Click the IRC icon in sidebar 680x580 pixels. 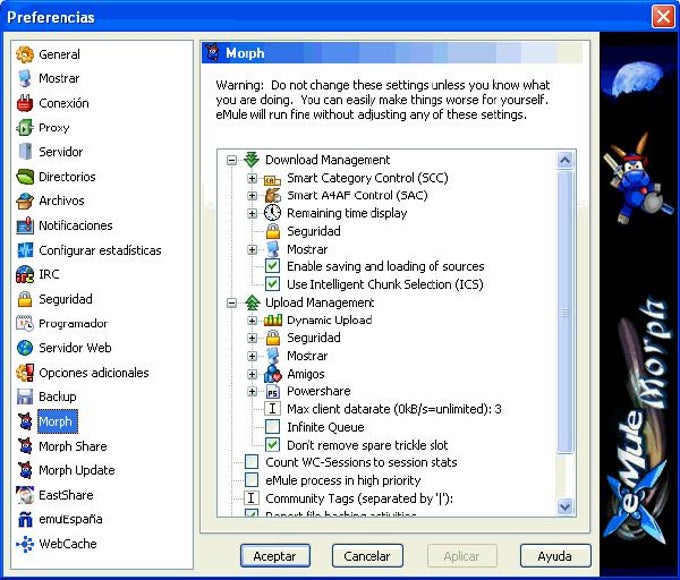(25, 275)
